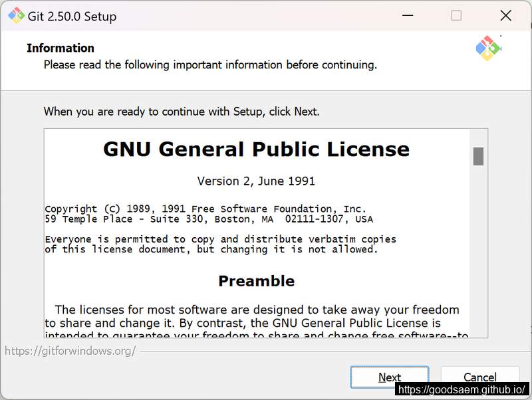This screenshot has width=532, height=400.
Task: Click the 'When you are ready to continue' instruction
Action: pyautogui.click(x=182, y=112)
